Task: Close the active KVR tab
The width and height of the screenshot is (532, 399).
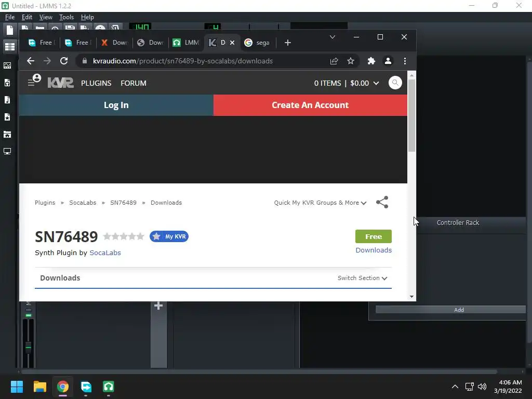Action: pyautogui.click(x=232, y=43)
